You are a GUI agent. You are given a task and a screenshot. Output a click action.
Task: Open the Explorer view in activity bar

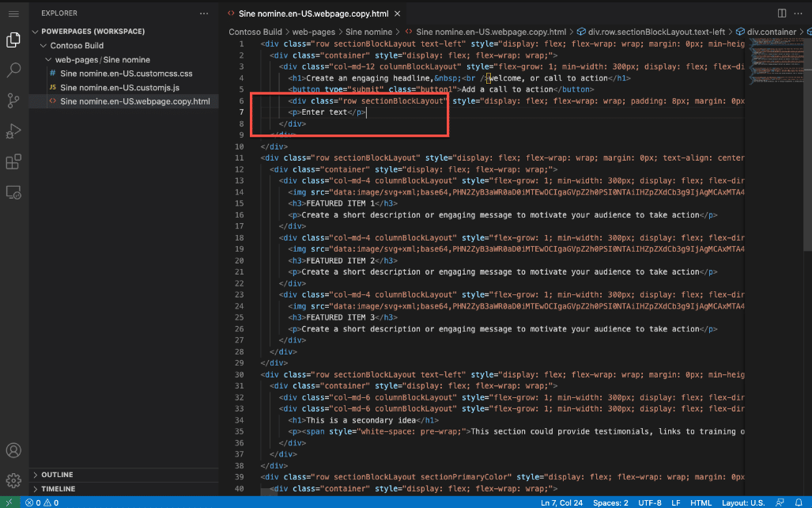13,40
